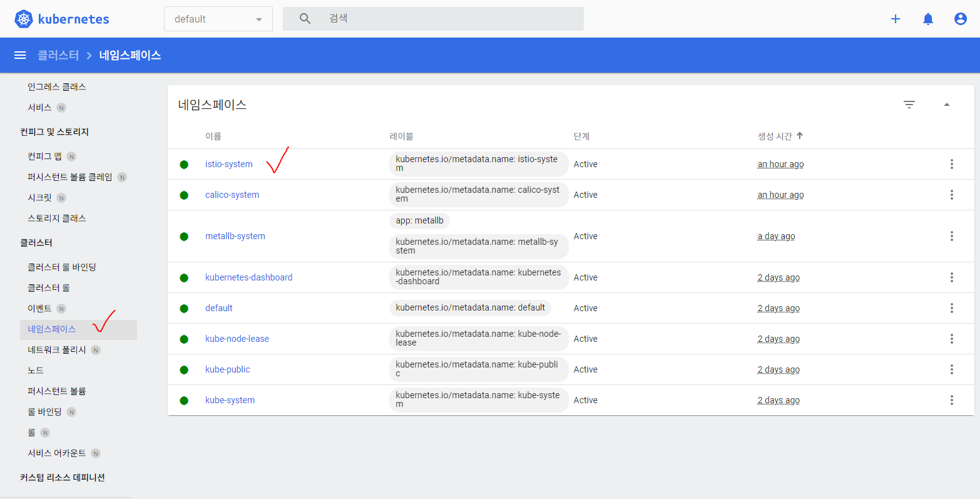Click green status dot of kube-node-lease
980x499 pixels.
coord(184,339)
